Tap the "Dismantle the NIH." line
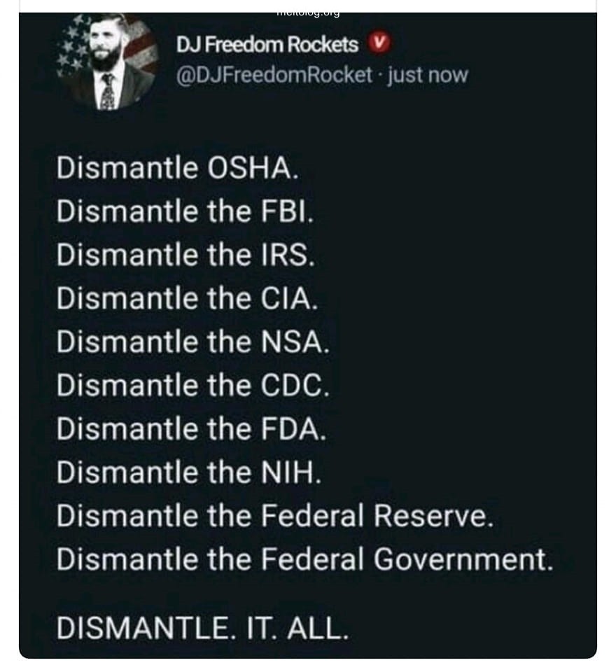Viewport: 616px width, 672px height. (189, 472)
